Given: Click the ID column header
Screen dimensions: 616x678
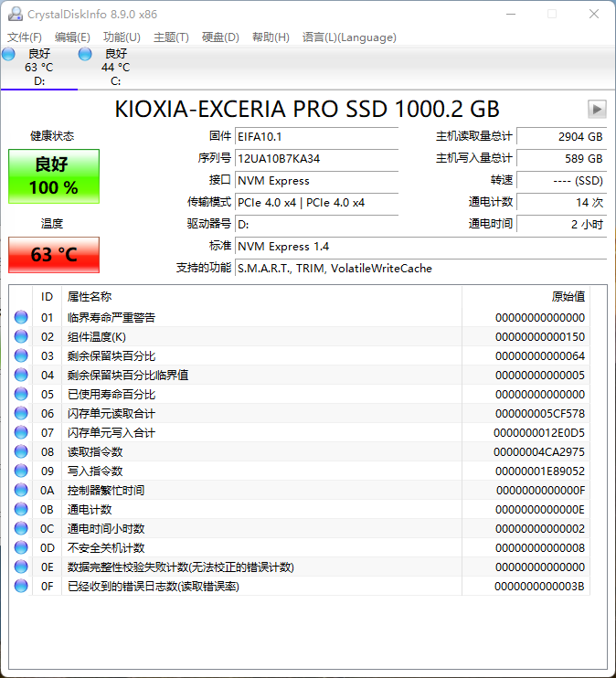Looking at the screenshot, I should (x=48, y=297).
